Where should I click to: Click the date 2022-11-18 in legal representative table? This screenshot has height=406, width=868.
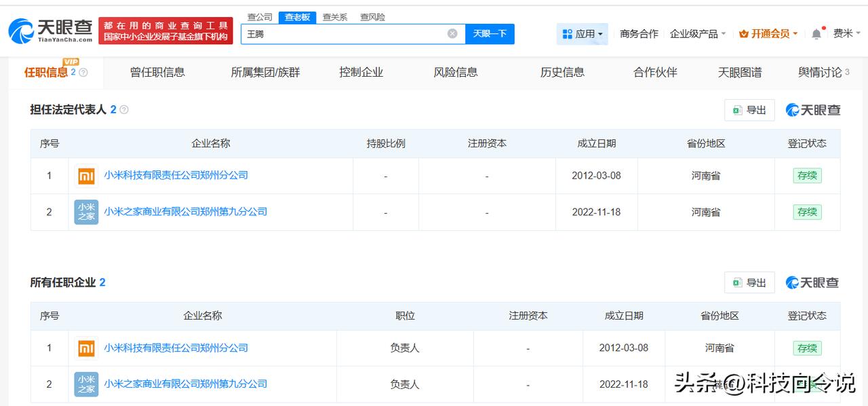[596, 212]
